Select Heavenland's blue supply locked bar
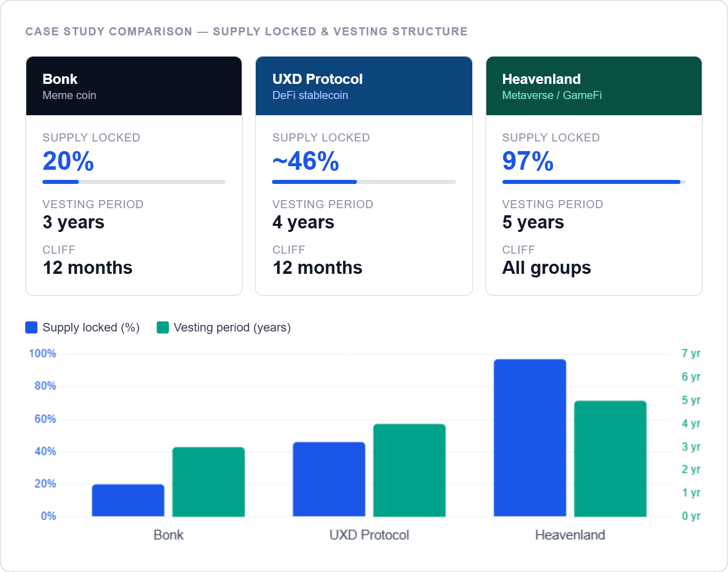Image resolution: width=728 pixels, height=572 pixels. (530, 438)
